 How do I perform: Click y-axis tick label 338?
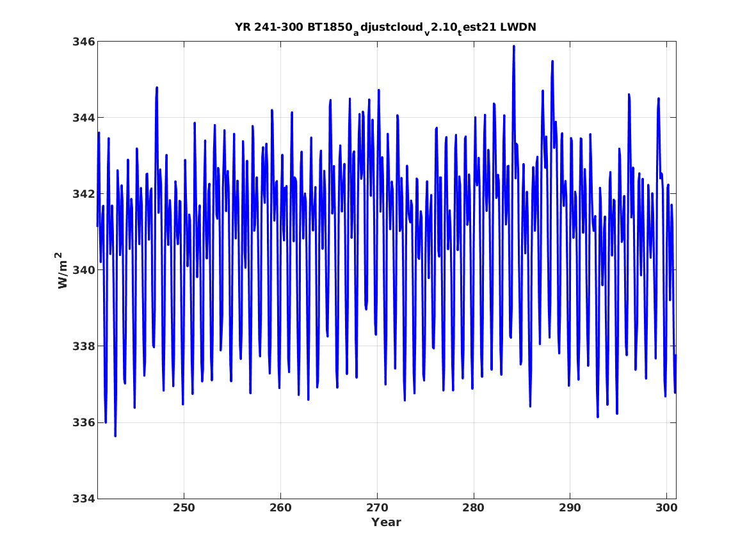pos(83,346)
